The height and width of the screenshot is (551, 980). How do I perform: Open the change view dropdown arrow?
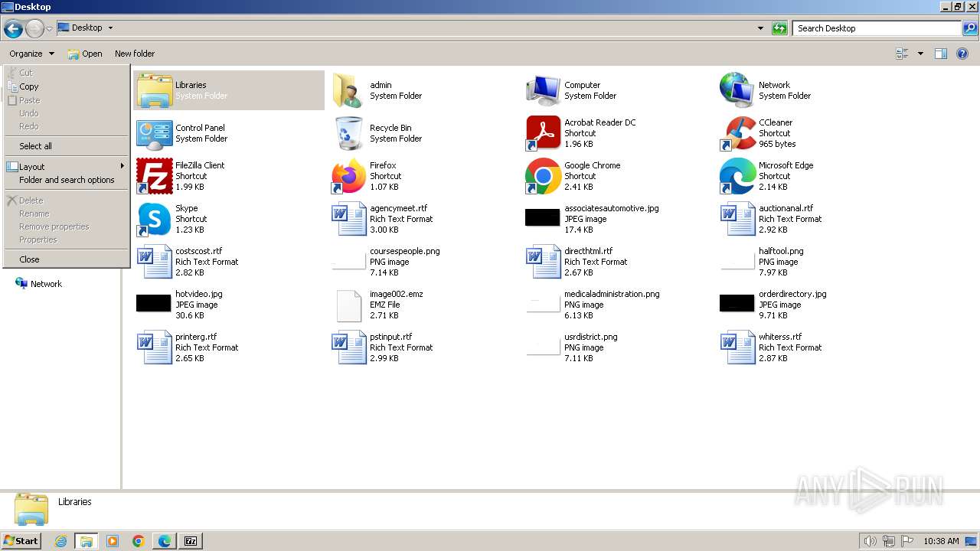[x=920, y=54]
